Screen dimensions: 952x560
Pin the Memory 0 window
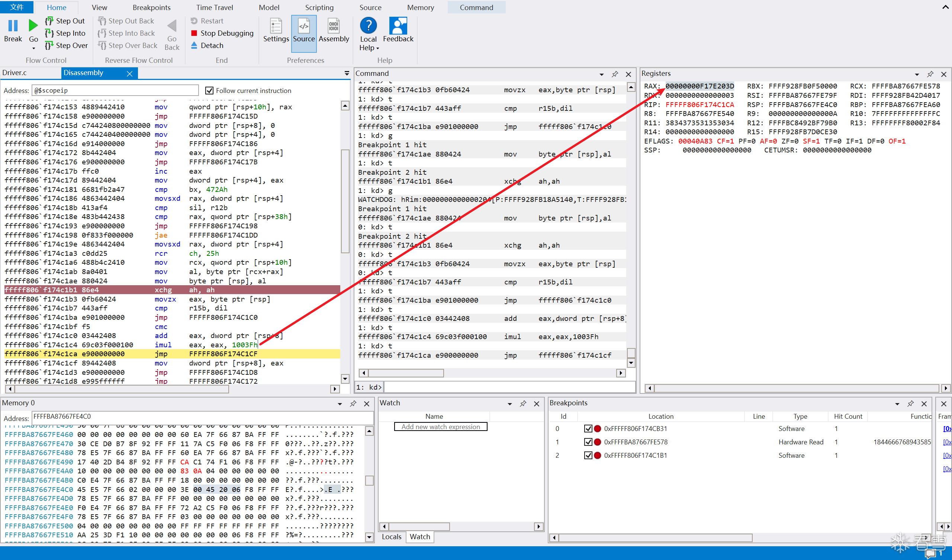(353, 403)
